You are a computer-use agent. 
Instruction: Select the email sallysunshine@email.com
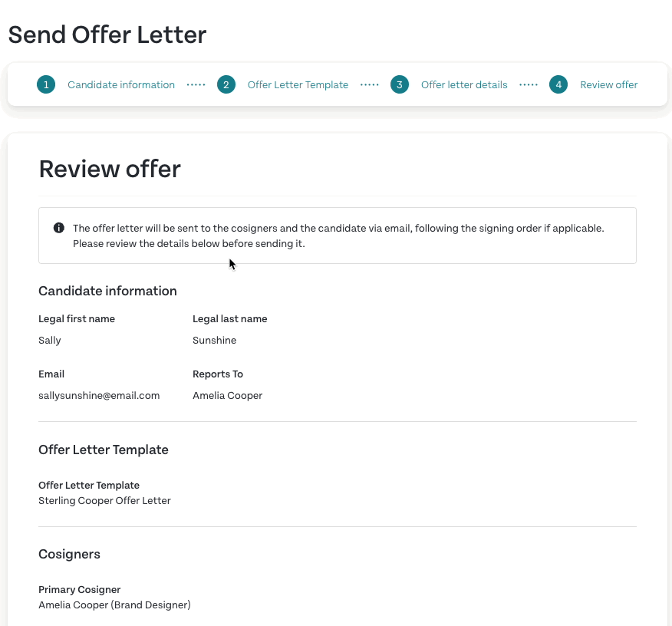tap(99, 396)
